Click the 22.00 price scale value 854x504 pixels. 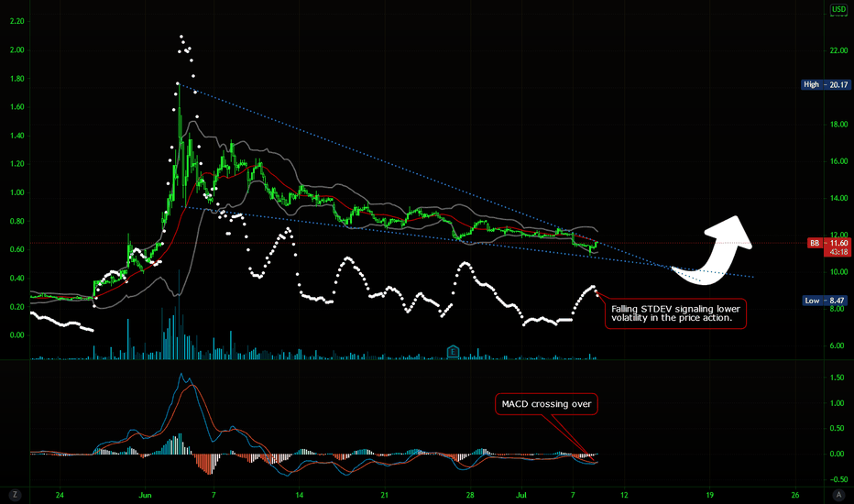[x=838, y=50]
